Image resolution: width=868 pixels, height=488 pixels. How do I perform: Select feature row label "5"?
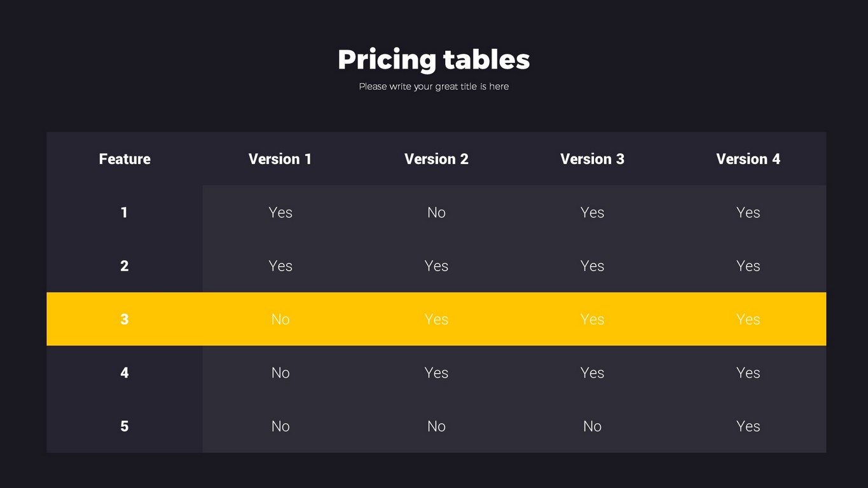coord(125,426)
